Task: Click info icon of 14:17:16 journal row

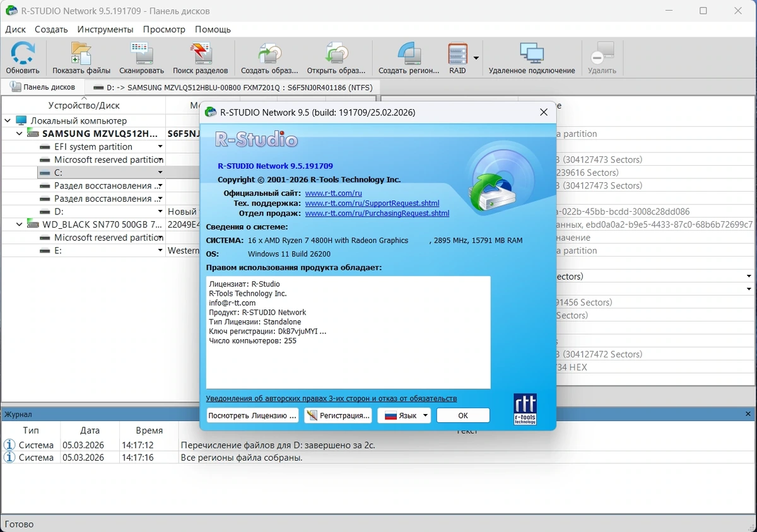Action: pos(9,458)
